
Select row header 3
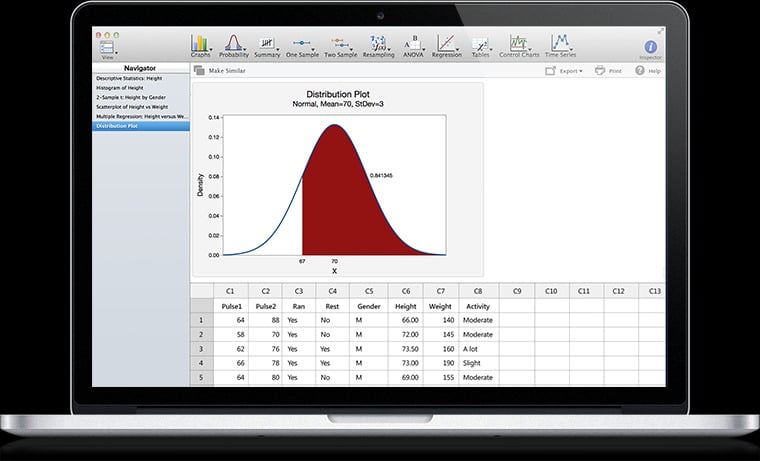tap(202, 349)
